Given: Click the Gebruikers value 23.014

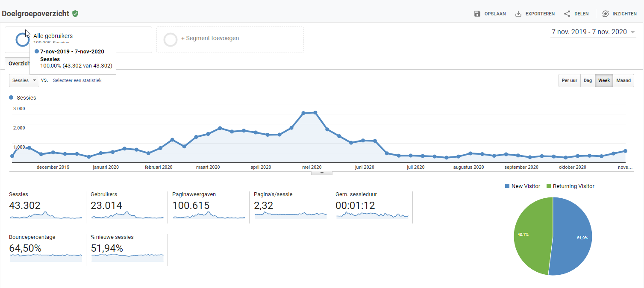Looking at the screenshot, I should point(106,206).
